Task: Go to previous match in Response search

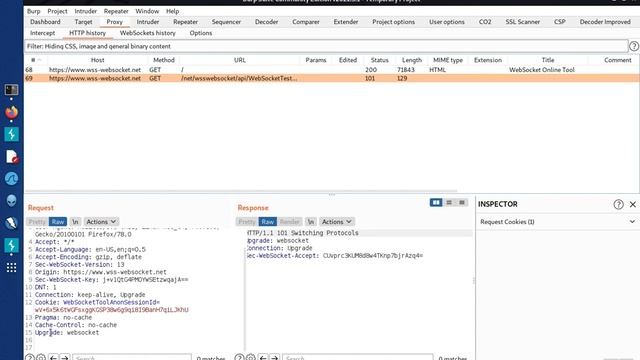Action: pyautogui.click(x=263, y=358)
